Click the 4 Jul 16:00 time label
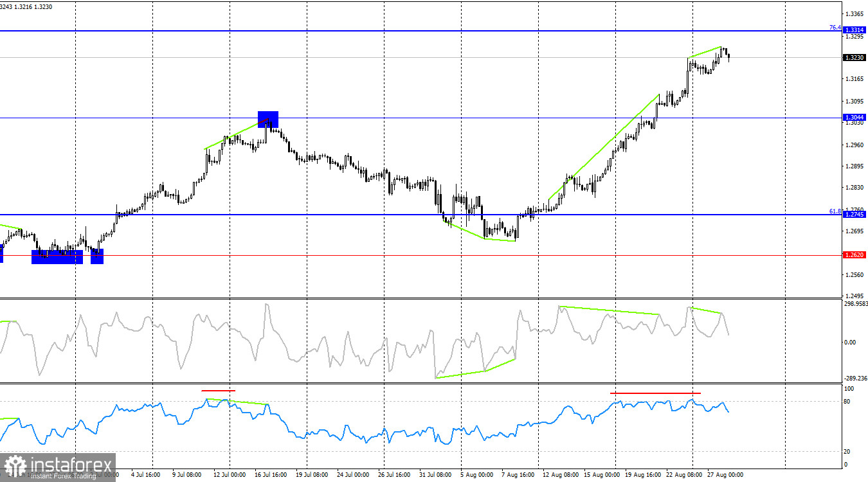This screenshot has height=482, width=868. click(x=145, y=475)
